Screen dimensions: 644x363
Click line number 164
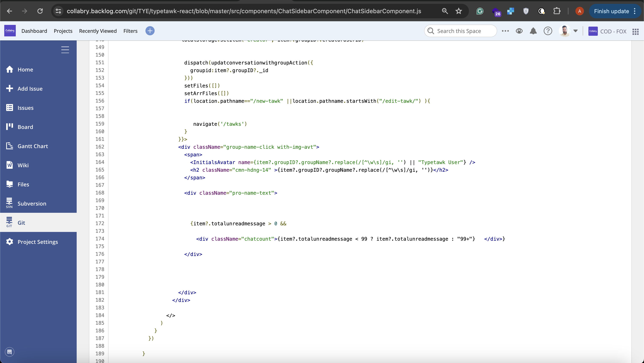click(x=100, y=162)
